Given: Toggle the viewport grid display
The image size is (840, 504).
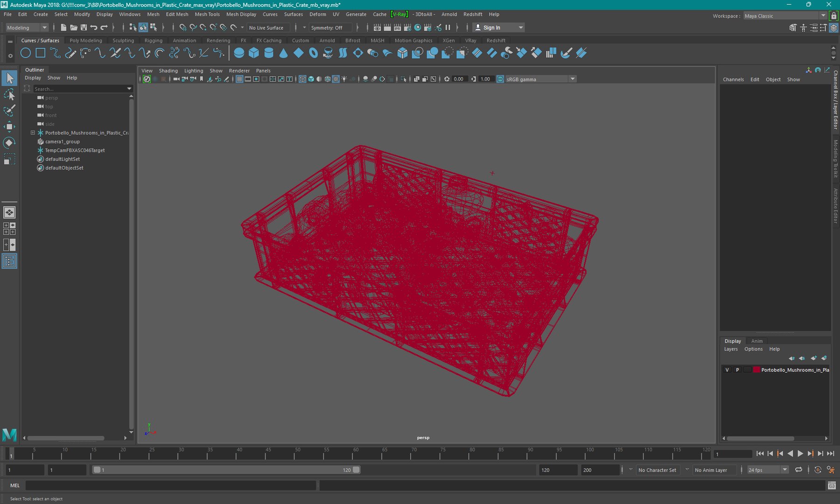Looking at the screenshot, I should click(x=239, y=79).
